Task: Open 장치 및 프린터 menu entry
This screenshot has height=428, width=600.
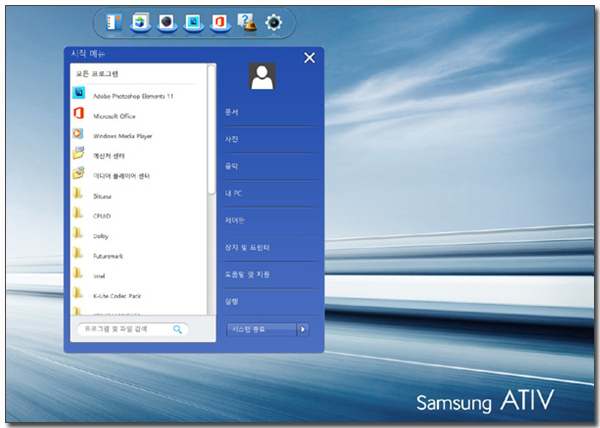Action: (269, 248)
